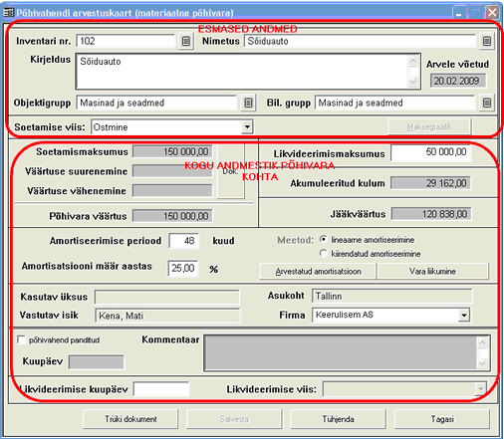Click the Tagasi button
Viewport: 504px width, 439px height.
442,419
